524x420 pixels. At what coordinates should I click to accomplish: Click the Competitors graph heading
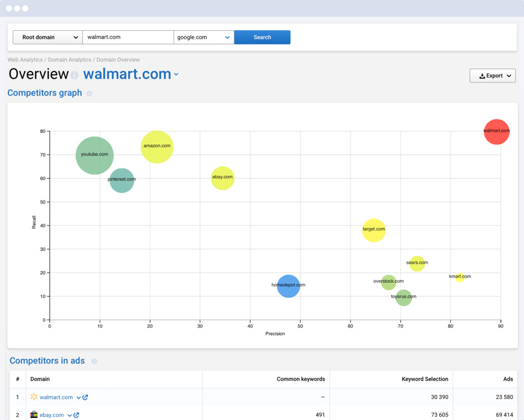[x=45, y=93]
